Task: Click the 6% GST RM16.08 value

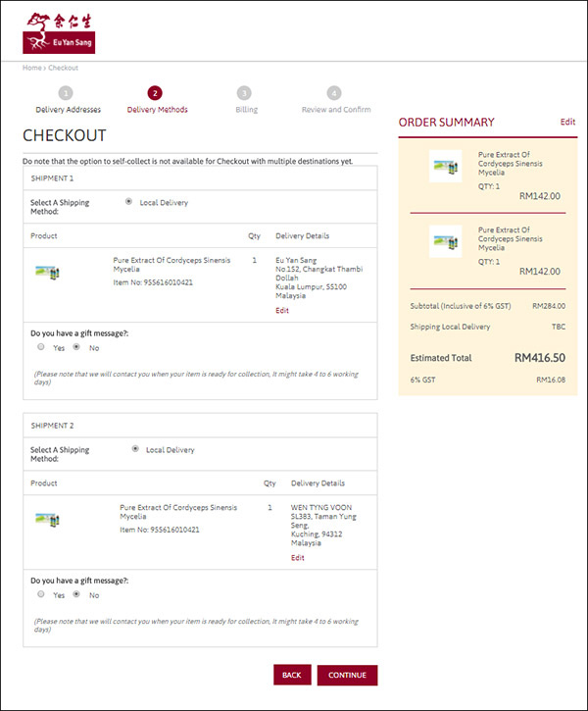Action: [x=551, y=380]
